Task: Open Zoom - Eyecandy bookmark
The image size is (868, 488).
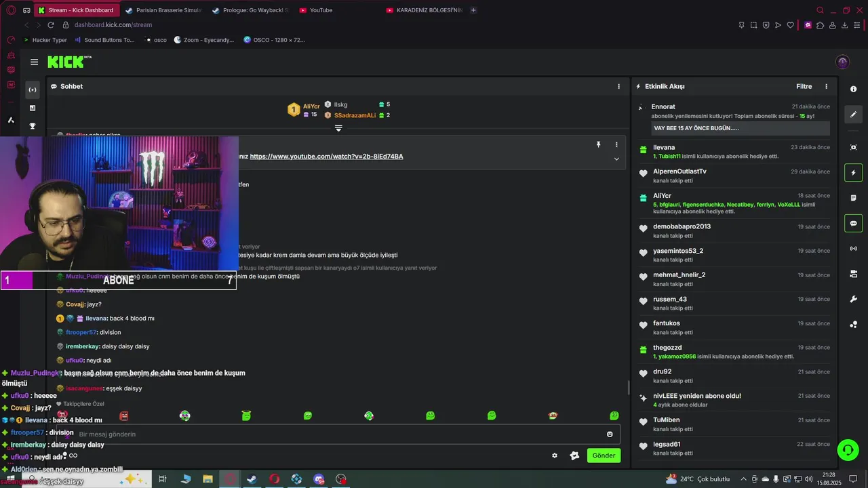Action: [x=203, y=40]
